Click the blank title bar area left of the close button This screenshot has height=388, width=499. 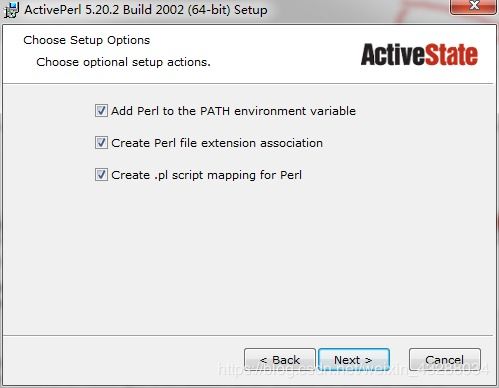coord(358,10)
